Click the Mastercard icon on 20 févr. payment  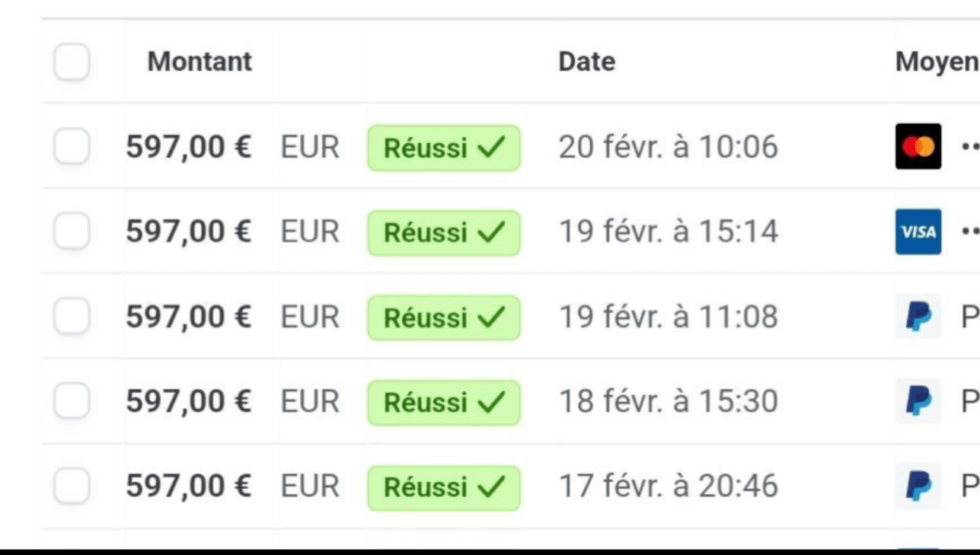pos(918,146)
